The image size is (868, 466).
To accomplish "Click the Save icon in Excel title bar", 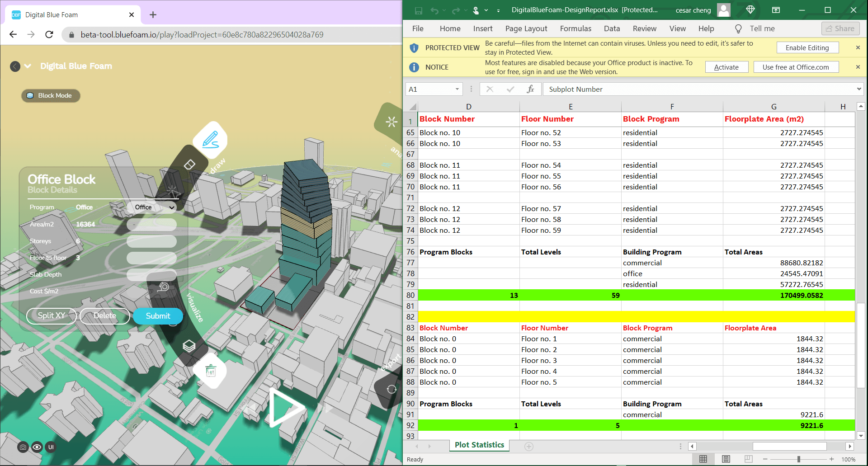I will (418, 10).
